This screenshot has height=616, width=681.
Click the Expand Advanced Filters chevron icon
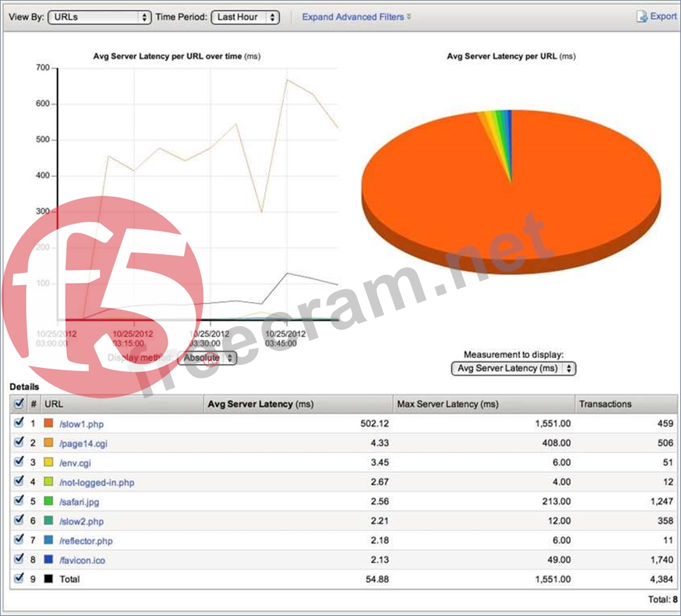pos(409,16)
